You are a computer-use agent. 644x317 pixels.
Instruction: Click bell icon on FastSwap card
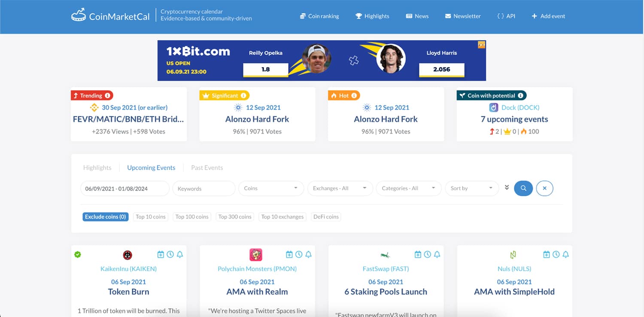(437, 255)
